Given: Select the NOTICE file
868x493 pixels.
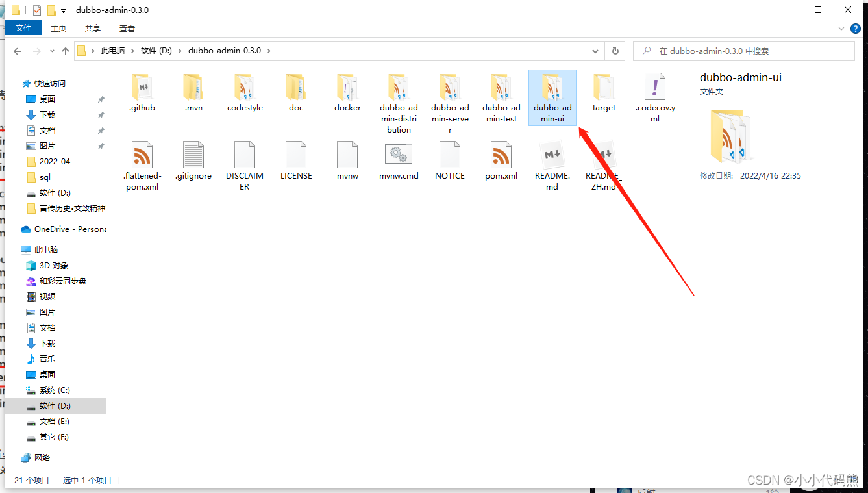Looking at the screenshot, I should (450, 161).
